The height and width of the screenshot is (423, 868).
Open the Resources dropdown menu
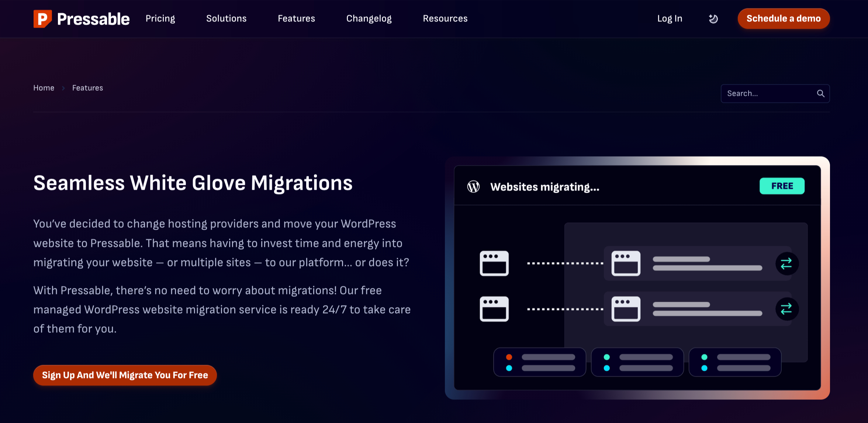[x=445, y=18]
